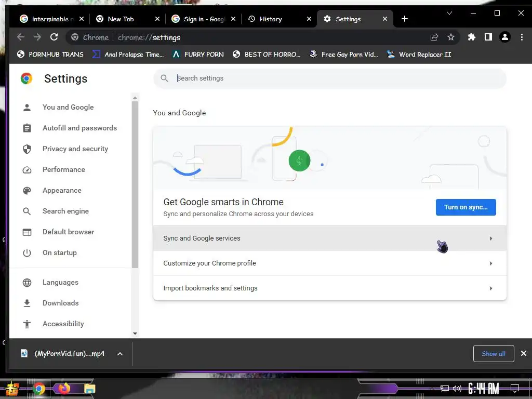Click the browser back arrow
The image size is (532, 399).
pos(21,37)
